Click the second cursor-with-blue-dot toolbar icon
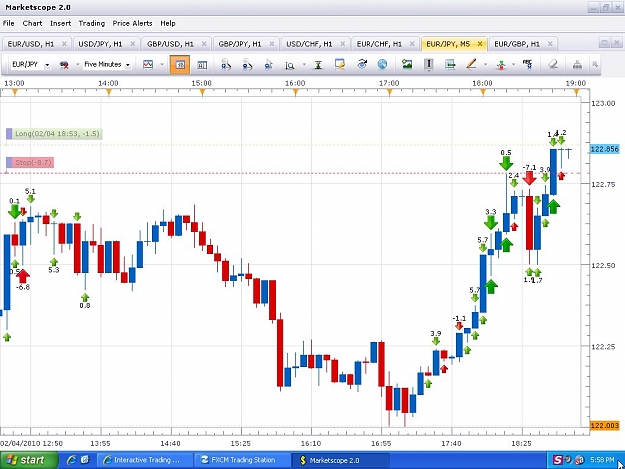Image resolution: width=625 pixels, height=469 pixels. tap(247, 65)
